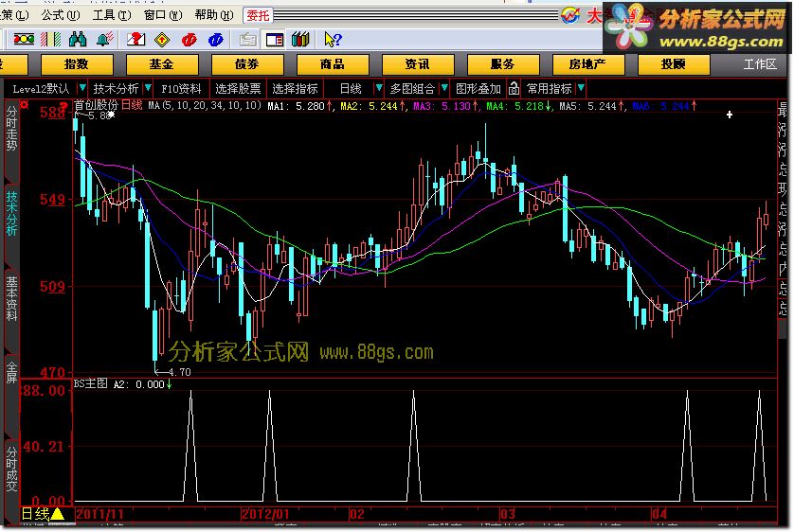The height and width of the screenshot is (532, 794).
Task: Click the red gear icon at chart corner
Action: point(24,105)
